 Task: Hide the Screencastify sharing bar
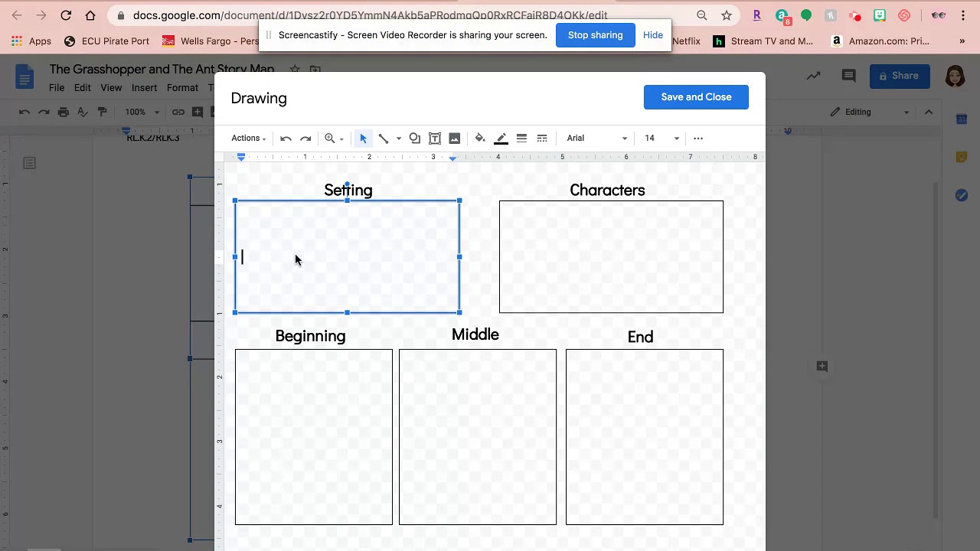[653, 35]
